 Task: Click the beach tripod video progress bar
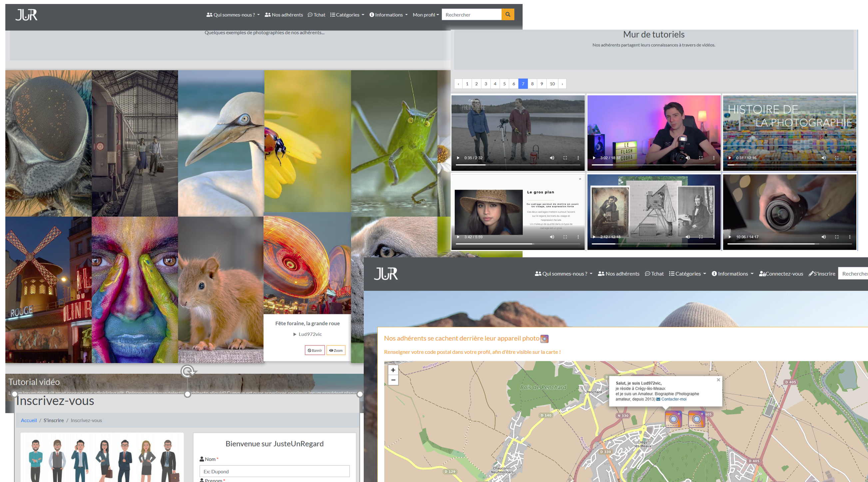click(x=518, y=165)
